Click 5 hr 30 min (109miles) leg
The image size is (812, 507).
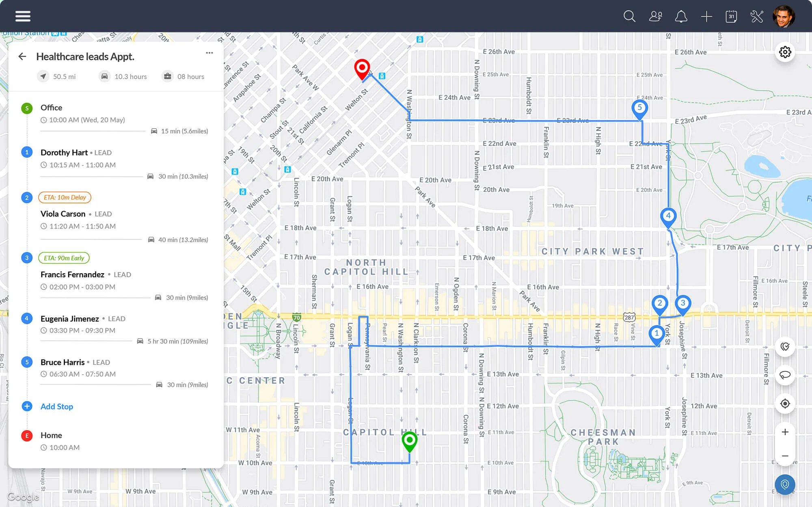[x=173, y=341]
